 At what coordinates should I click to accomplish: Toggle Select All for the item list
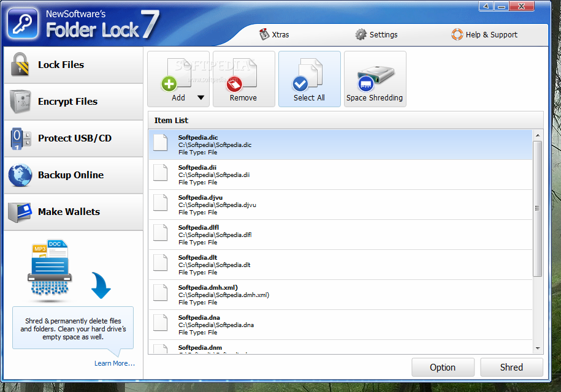[x=309, y=78]
